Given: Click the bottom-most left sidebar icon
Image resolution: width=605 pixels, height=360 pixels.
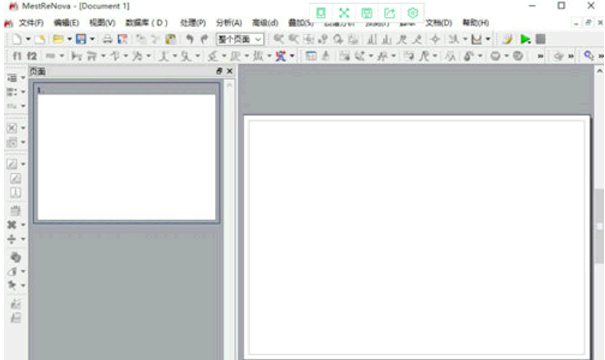Looking at the screenshot, I should tap(15, 318).
